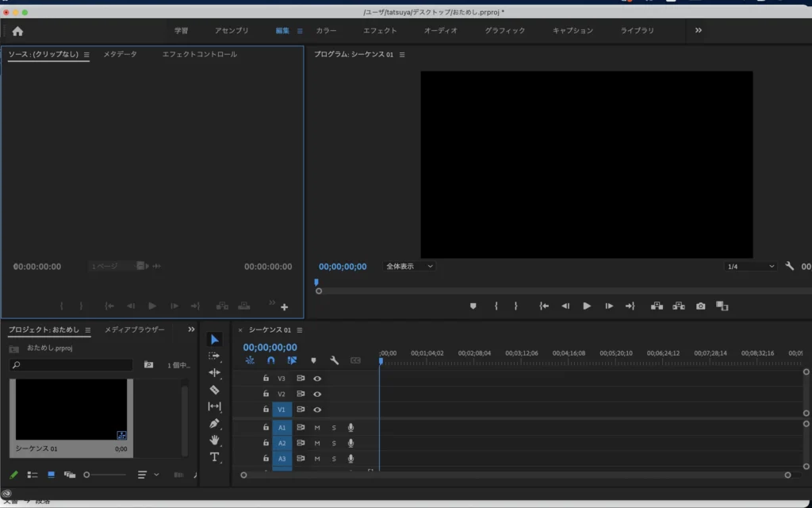This screenshot has width=812, height=508.
Task: Toggle lock on V2 track
Action: point(266,394)
